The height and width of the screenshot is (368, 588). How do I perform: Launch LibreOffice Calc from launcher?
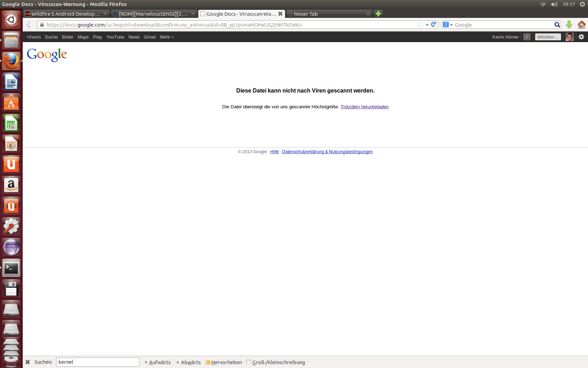[x=11, y=123]
